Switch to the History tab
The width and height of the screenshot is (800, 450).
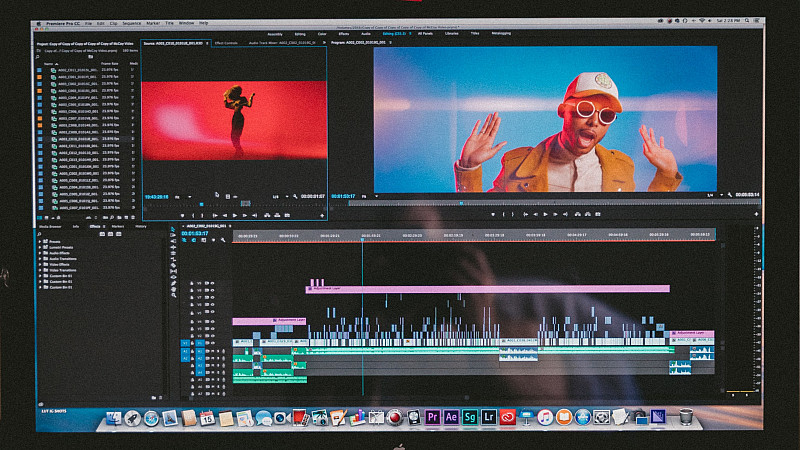141,227
